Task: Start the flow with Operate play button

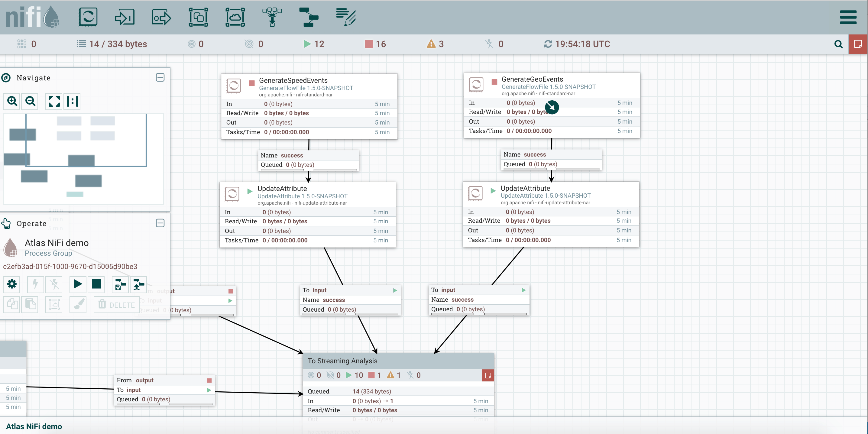Action: coord(77,284)
